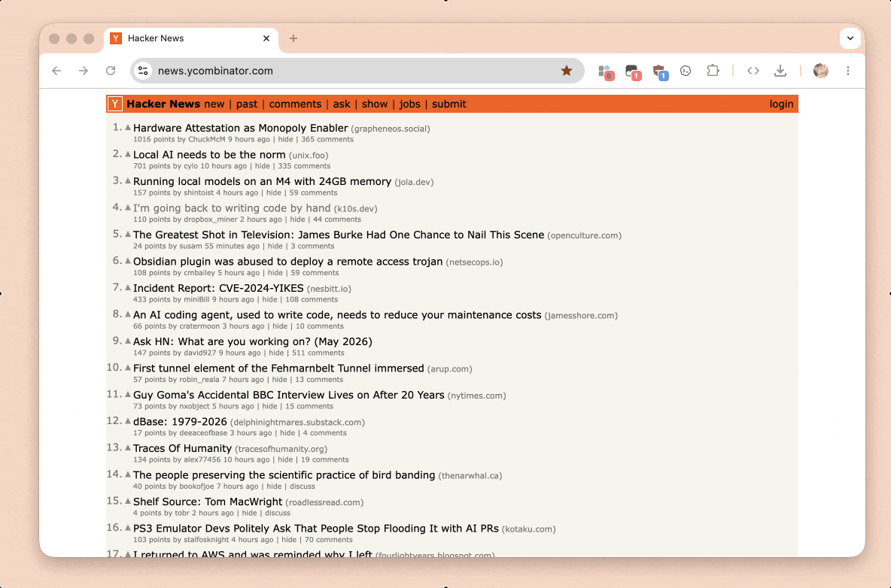Expand the tab search dropdown chevron
This screenshot has width=891, height=588.
850,38
